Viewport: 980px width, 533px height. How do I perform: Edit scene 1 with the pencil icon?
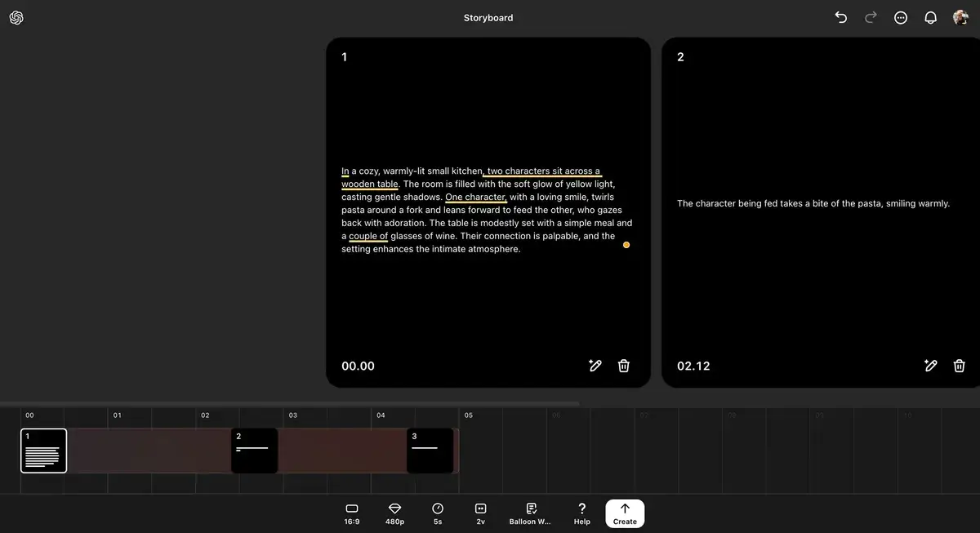coord(595,366)
